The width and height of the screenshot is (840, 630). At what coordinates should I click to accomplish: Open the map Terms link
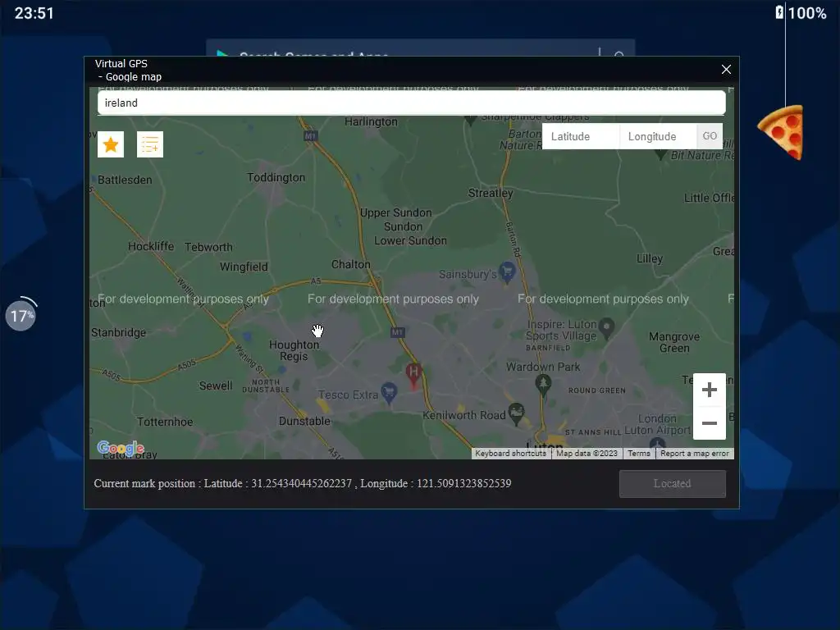point(638,453)
